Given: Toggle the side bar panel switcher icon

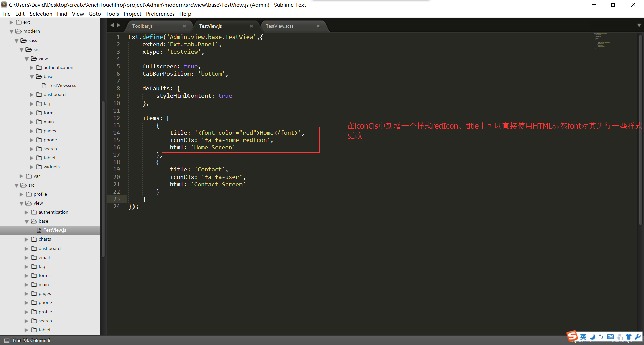Looking at the screenshot, I should [x=7, y=340].
